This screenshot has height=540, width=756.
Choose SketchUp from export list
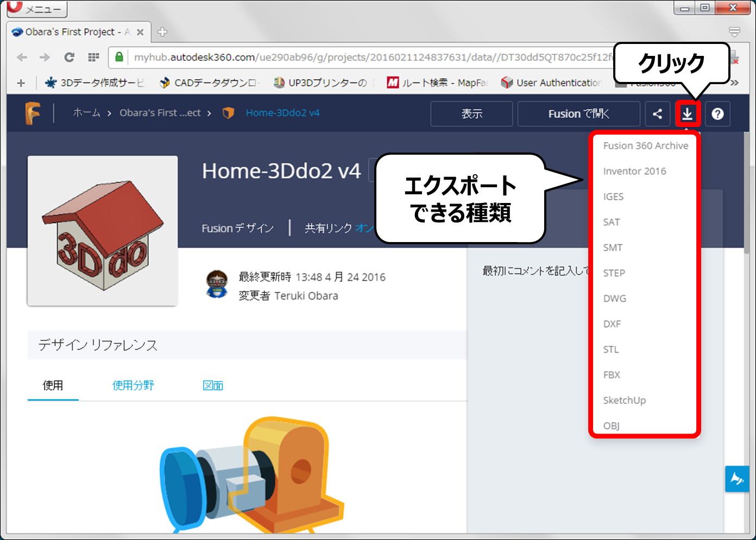625,401
